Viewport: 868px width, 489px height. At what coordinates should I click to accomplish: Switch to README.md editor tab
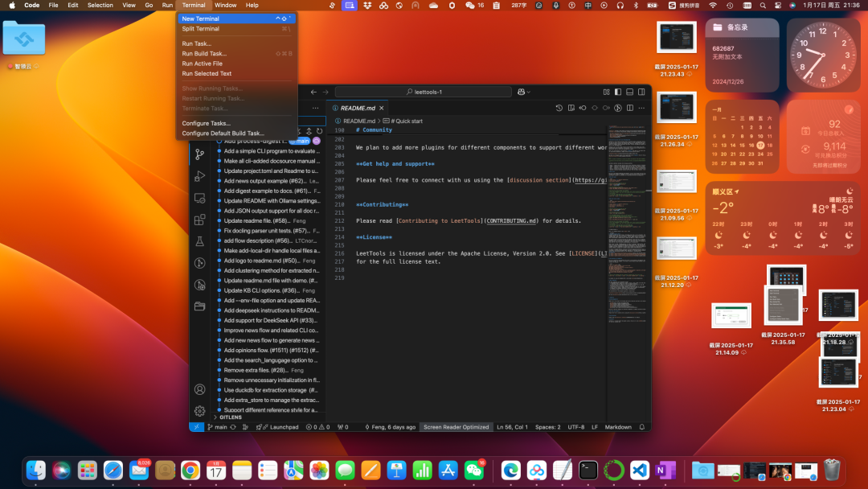(358, 108)
